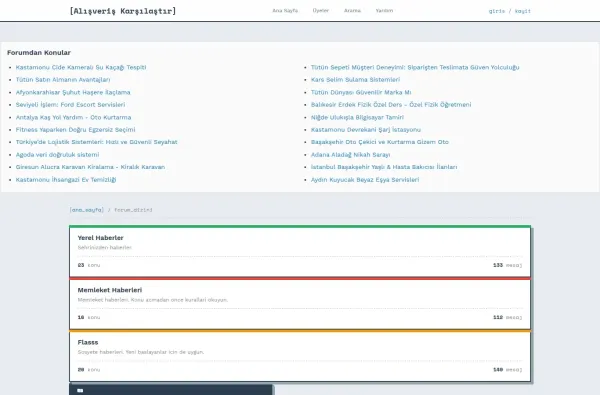The width and height of the screenshot is (600, 395).
Task: Click the forum_dizini breadcrumb text
Action: 133,210
